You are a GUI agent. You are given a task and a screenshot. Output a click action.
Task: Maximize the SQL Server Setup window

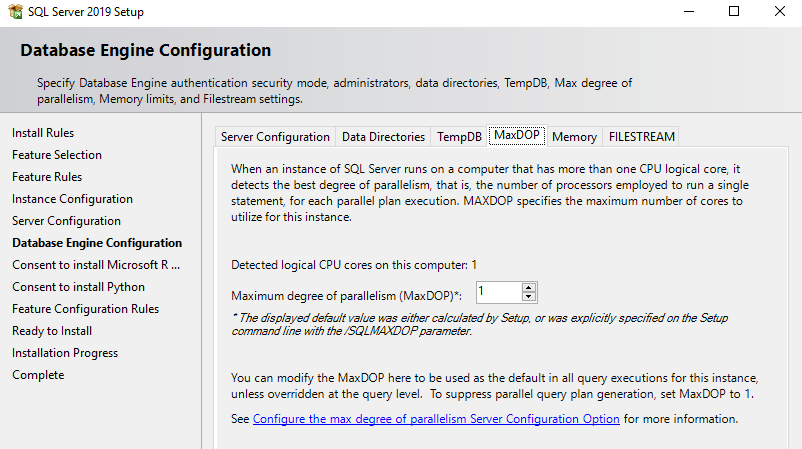pyautogui.click(x=734, y=12)
